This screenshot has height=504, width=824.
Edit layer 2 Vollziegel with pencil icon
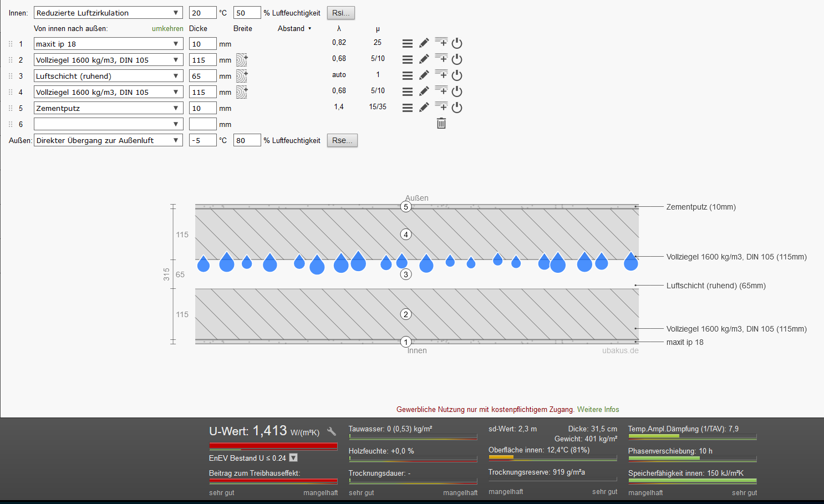(424, 59)
